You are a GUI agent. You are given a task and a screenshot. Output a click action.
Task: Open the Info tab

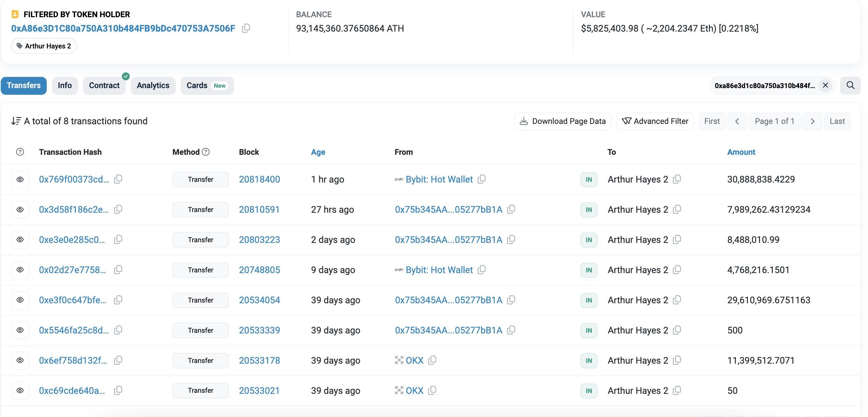coord(65,86)
